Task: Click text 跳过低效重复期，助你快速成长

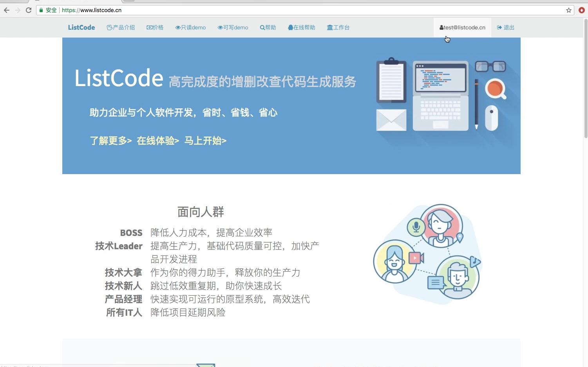Action: tap(216, 286)
